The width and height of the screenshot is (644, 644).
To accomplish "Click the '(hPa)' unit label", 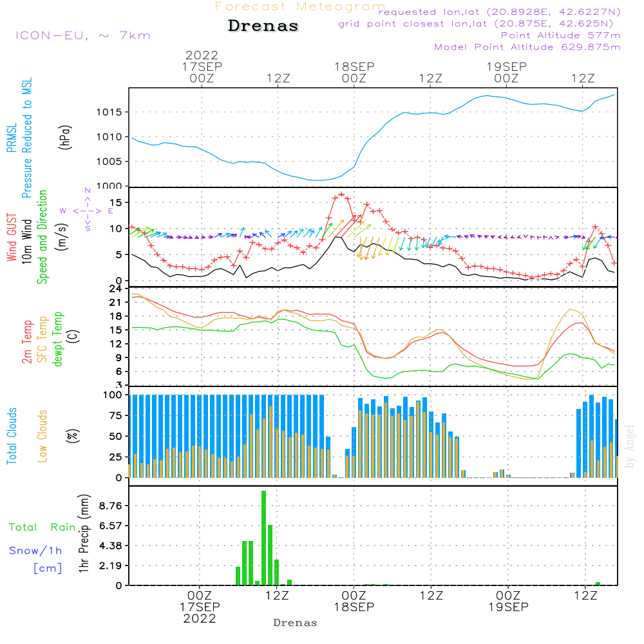I will point(65,137).
